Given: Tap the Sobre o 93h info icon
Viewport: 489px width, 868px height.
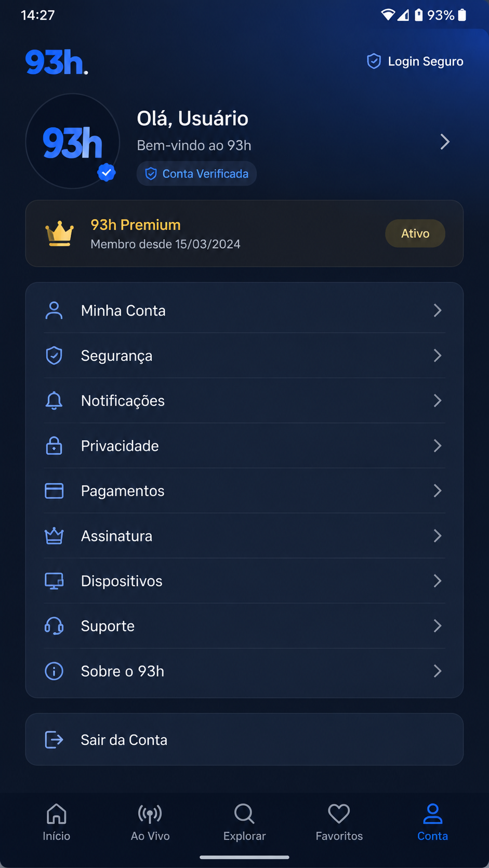Looking at the screenshot, I should pos(54,671).
